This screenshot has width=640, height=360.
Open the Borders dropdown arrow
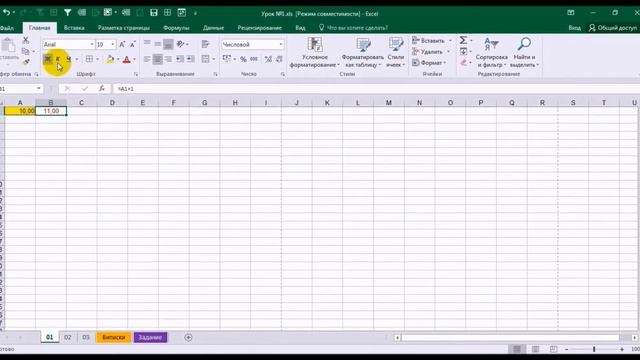(97, 60)
